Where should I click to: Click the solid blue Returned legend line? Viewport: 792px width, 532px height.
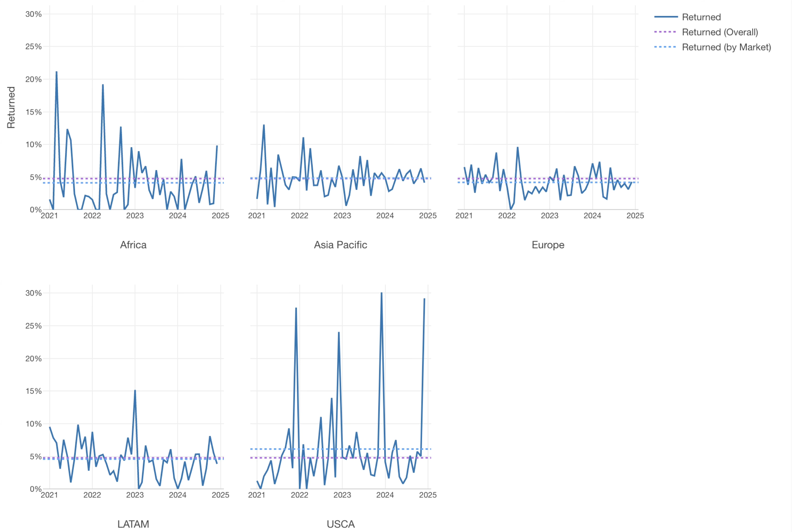[x=666, y=17]
